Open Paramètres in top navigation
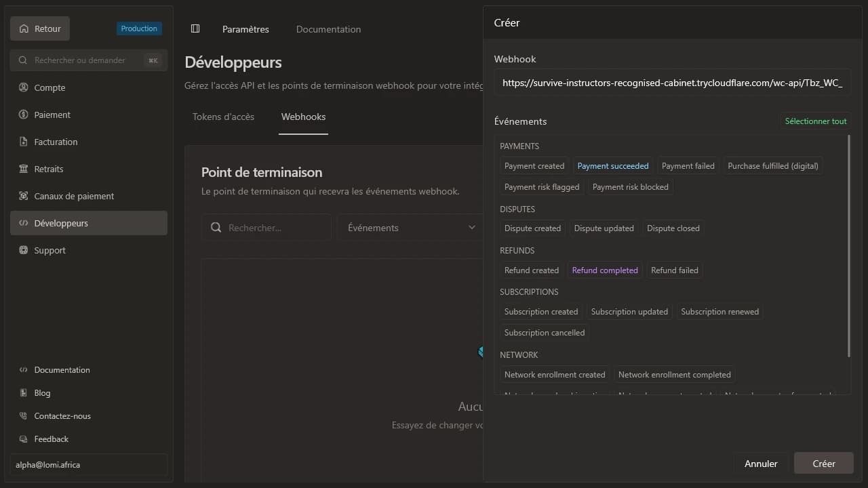Screen dimensions: 868x488 click(245, 29)
